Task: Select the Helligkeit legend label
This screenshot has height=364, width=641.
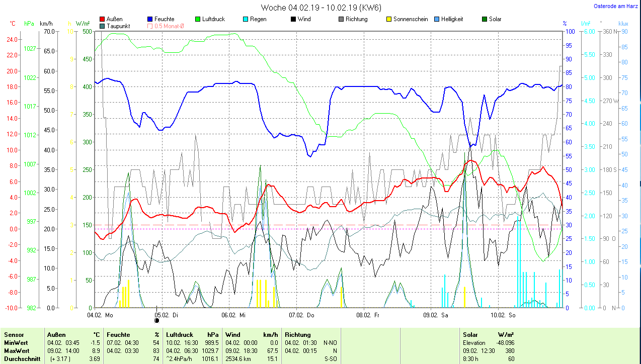Action: [x=452, y=19]
